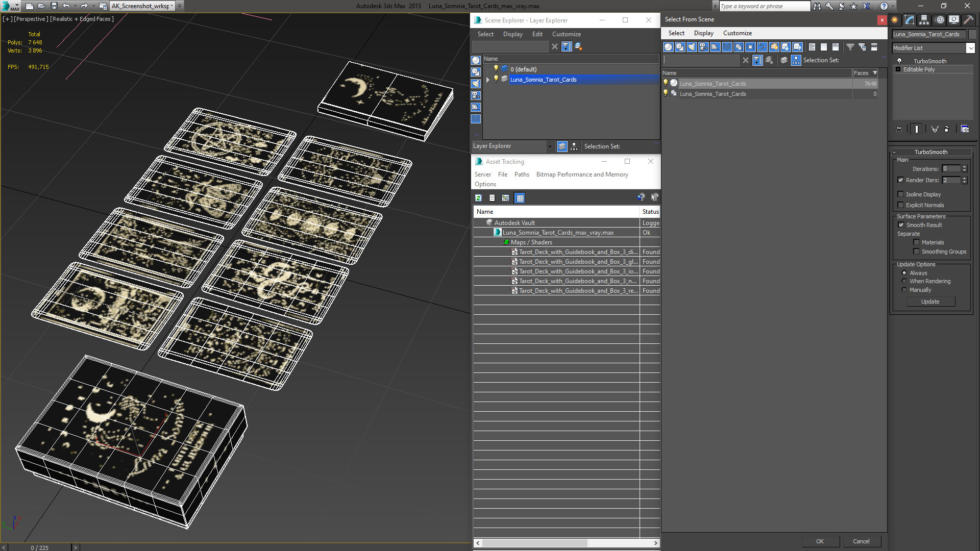Open Undo history dropdown arrow
This screenshot has height=551, width=980.
[75, 6]
